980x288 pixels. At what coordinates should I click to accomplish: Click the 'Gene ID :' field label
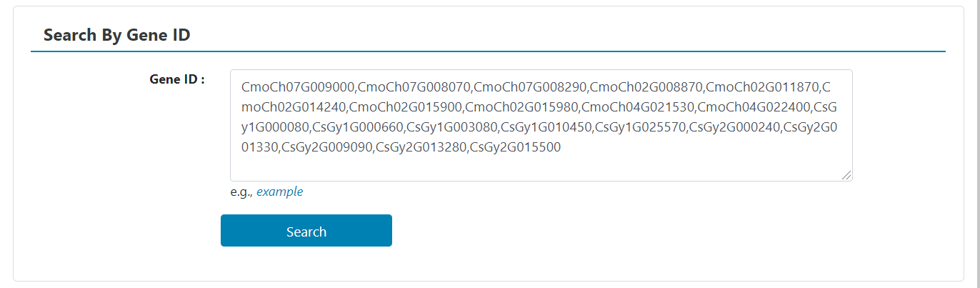coord(177,79)
